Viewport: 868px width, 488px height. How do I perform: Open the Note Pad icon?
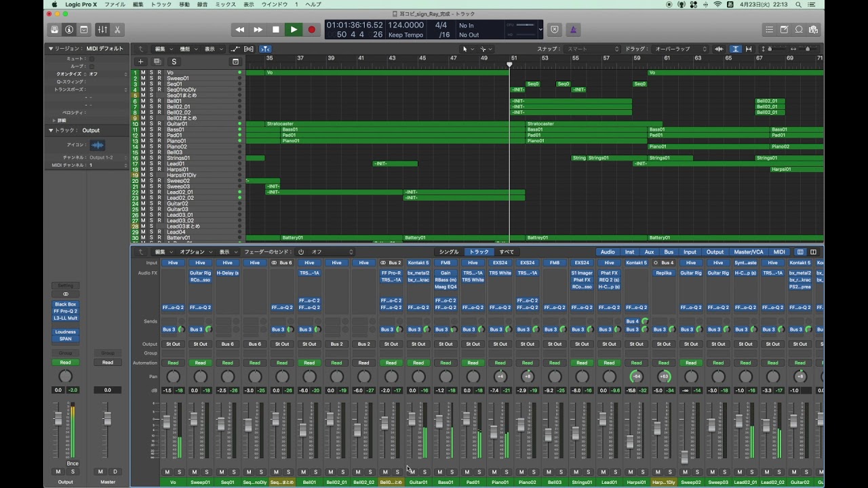click(x=784, y=30)
